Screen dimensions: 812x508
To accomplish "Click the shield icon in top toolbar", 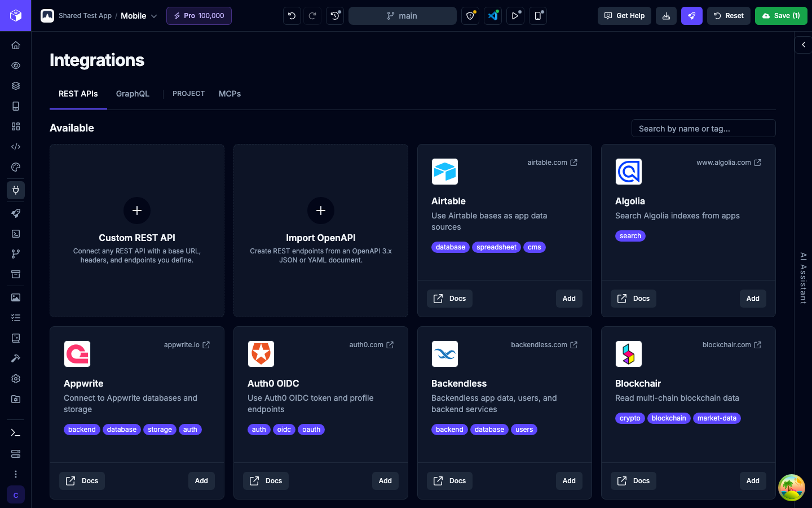I will coord(470,16).
